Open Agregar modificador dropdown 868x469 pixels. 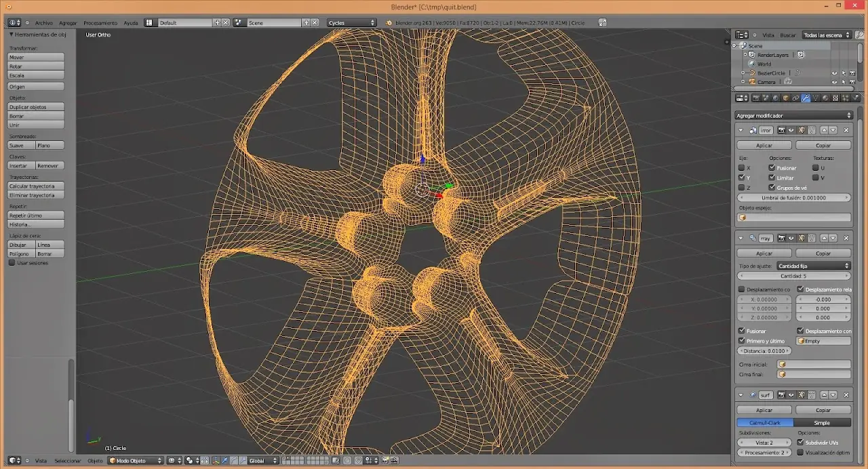coord(793,116)
